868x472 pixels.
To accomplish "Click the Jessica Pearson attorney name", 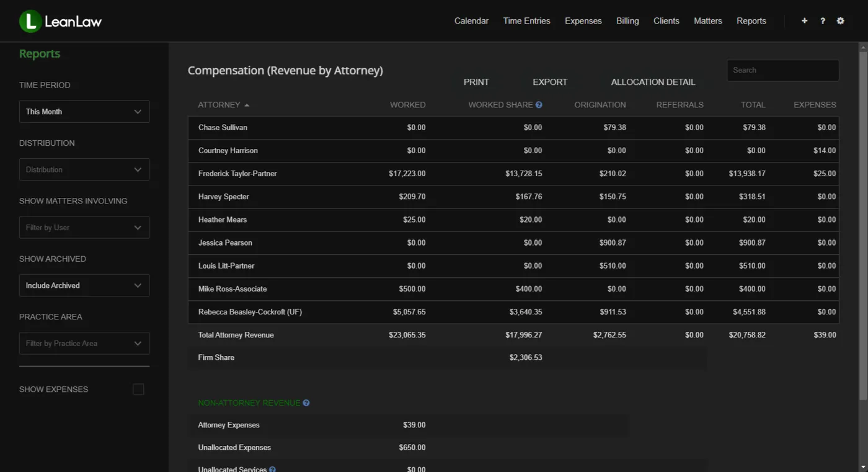I will pyautogui.click(x=225, y=243).
